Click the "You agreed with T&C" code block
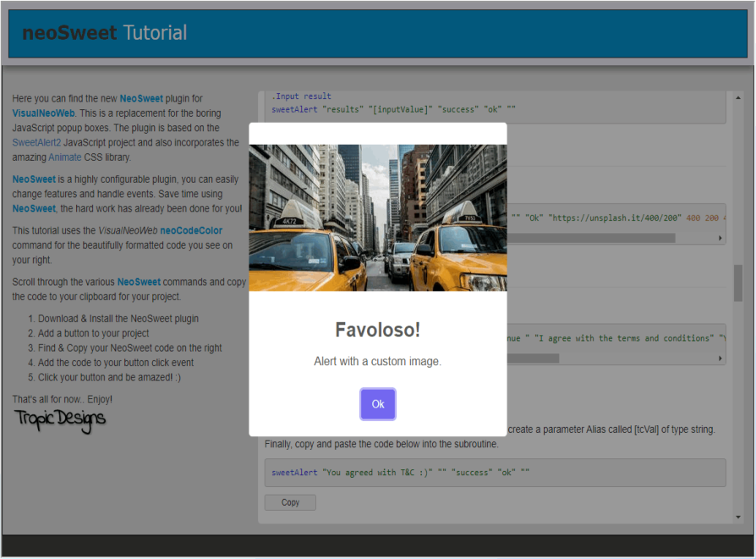The image size is (756, 559). [495, 473]
